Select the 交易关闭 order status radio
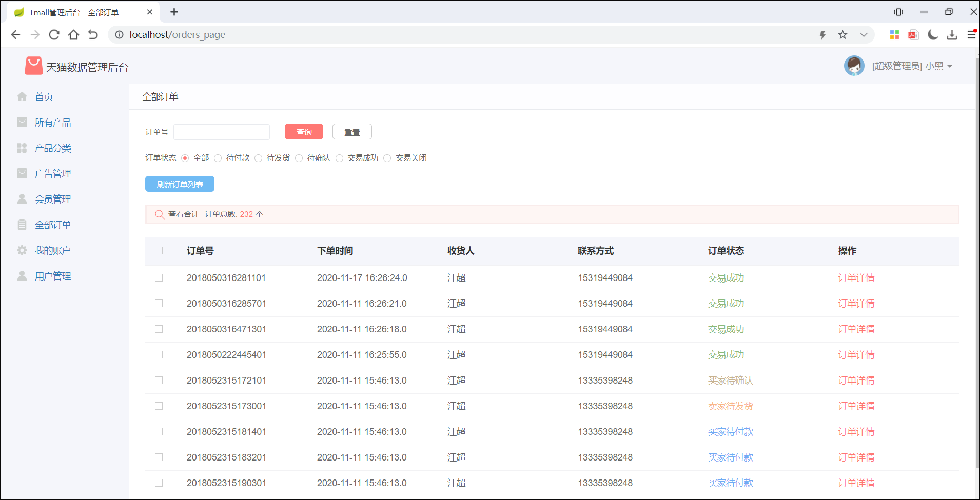Viewport: 980px width, 500px height. 387,158
